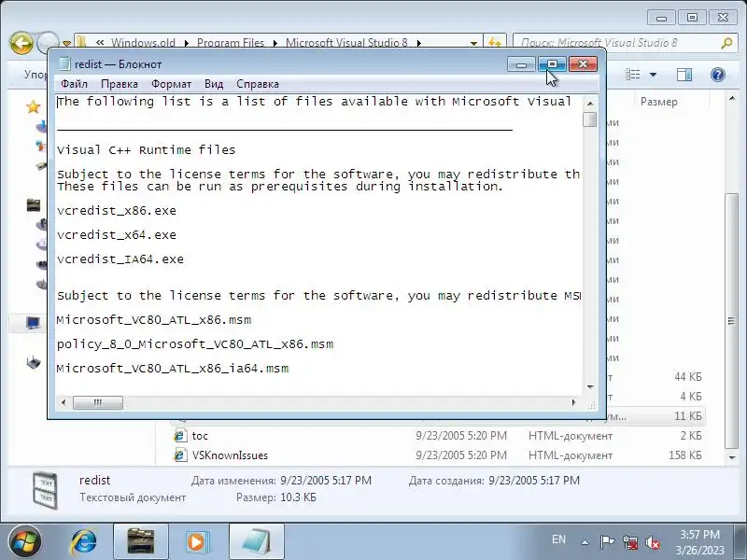The image size is (747, 560).
Task: Open the Правка menu in Notepad
Action: (120, 84)
